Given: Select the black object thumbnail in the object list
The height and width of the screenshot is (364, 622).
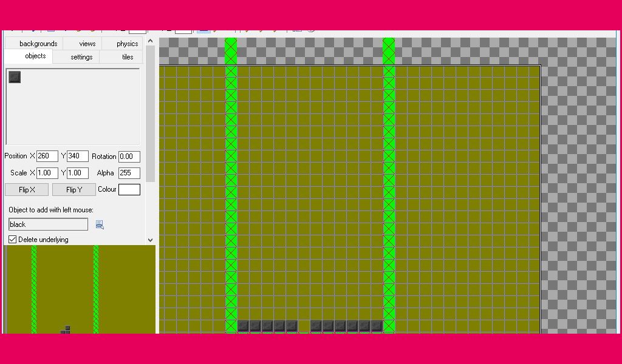Looking at the screenshot, I should [x=15, y=77].
